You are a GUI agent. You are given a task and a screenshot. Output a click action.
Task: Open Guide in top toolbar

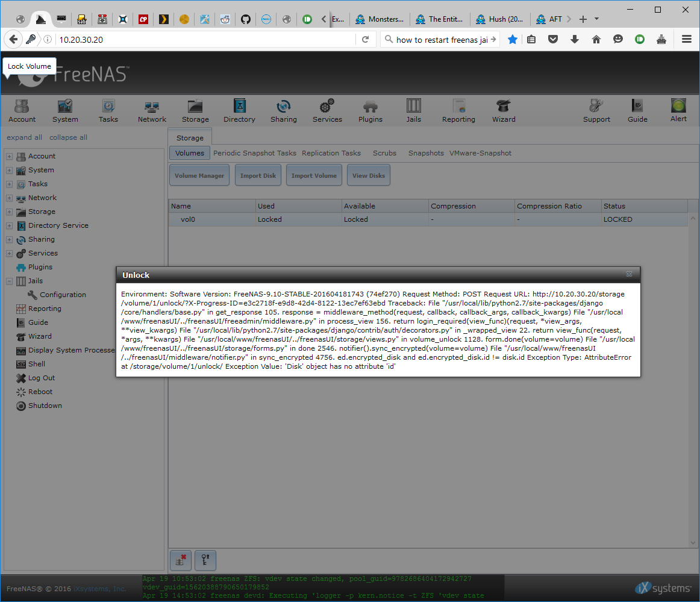coord(637,111)
